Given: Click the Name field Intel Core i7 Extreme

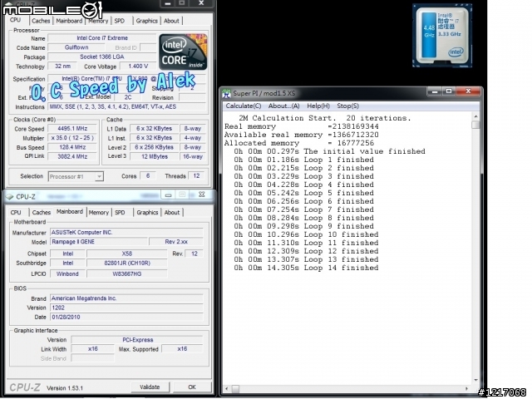Looking at the screenshot, I should pyautogui.click(x=101, y=38).
